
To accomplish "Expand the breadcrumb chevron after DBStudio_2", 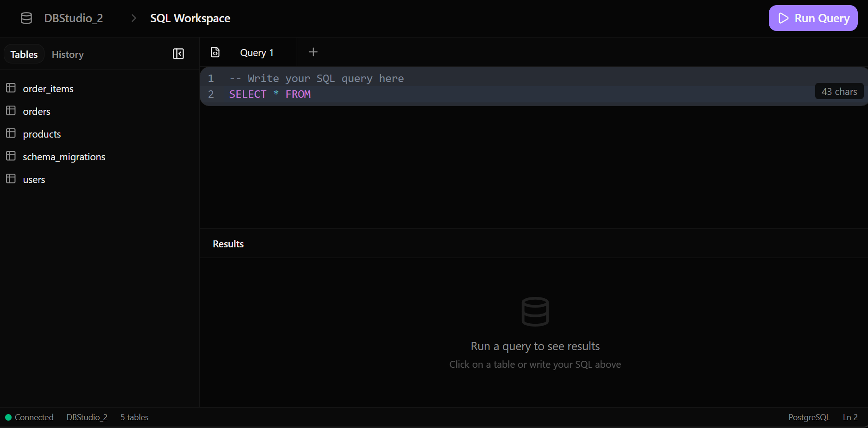I will [133, 18].
